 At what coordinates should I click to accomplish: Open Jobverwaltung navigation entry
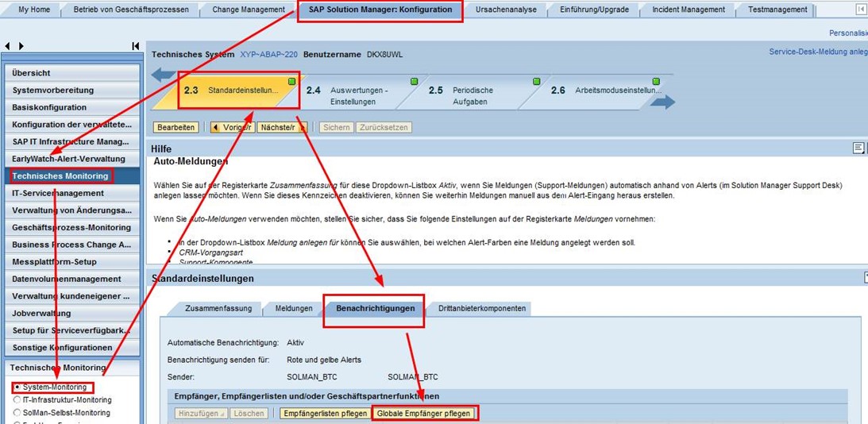72,314
